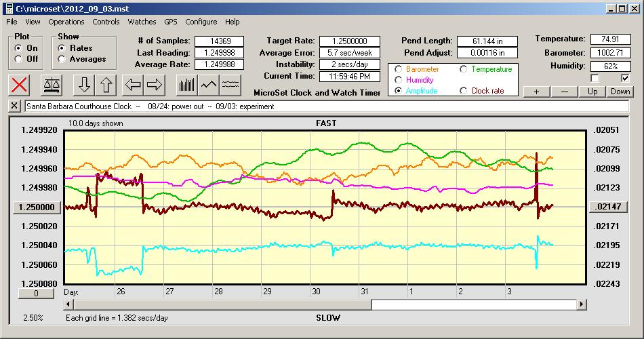The height and width of the screenshot is (339, 644).
Task: Click the minus (–) button
Action: (564, 92)
